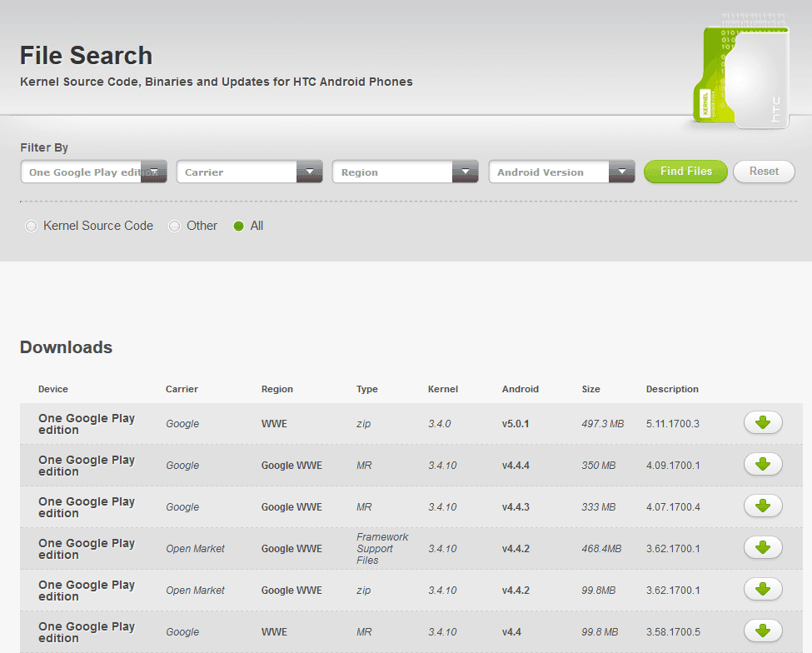
Task: Click the 468.4MB size cell
Action: pyautogui.click(x=601, y=548)
